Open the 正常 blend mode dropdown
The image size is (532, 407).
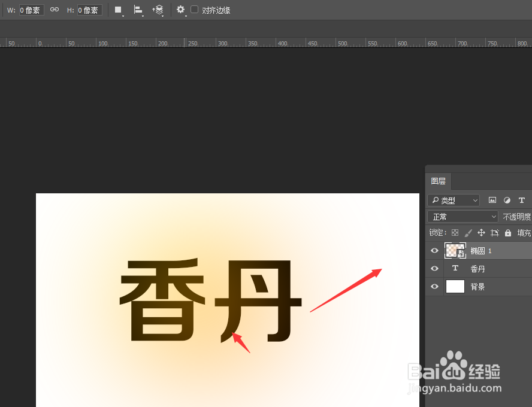(x=461, y=216)
